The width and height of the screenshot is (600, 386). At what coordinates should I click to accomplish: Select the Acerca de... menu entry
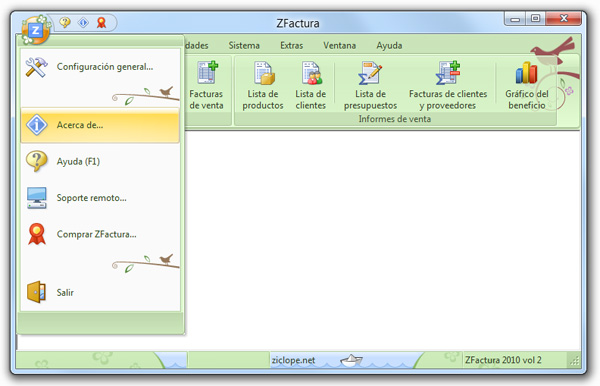click(100, 125)
